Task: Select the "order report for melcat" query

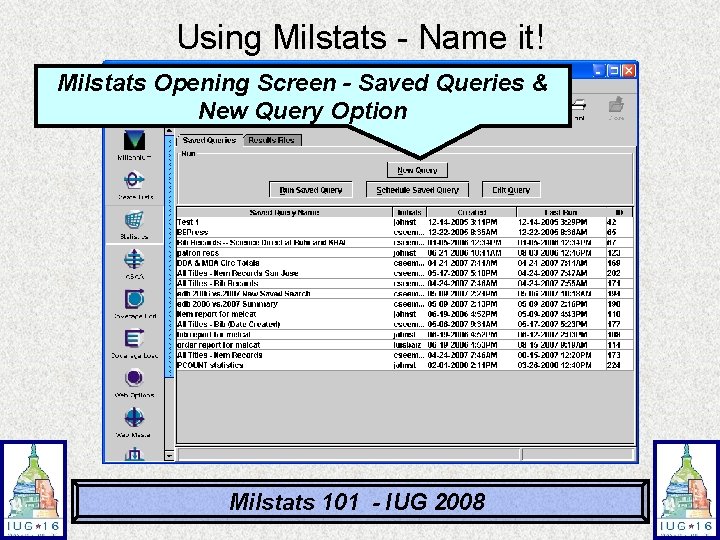Action: coord(405,345)
